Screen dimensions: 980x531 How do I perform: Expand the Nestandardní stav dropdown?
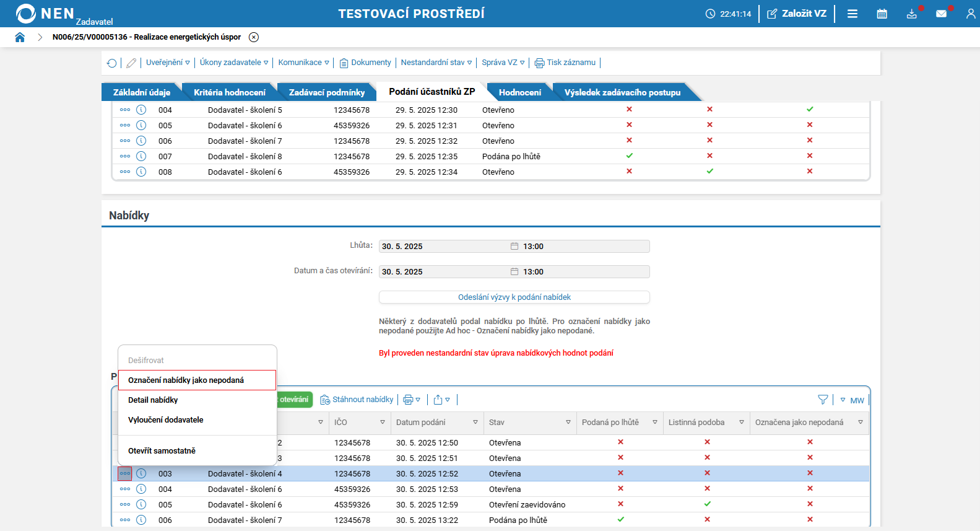click(436, 63)
